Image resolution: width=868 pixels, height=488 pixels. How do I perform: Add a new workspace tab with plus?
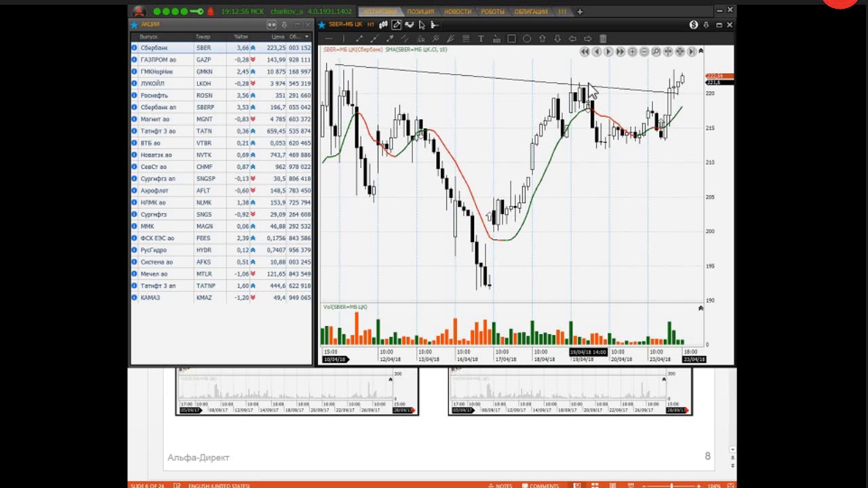click(580, 12)
